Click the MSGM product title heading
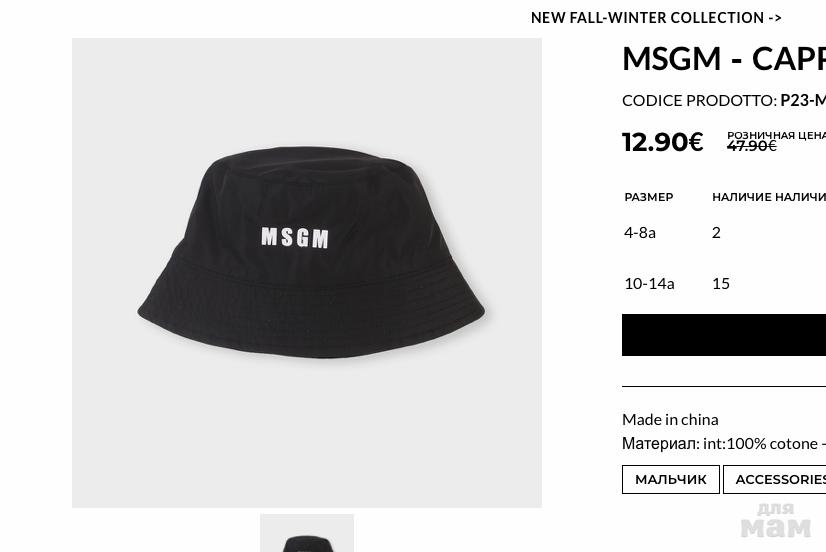 click(724, 58)
